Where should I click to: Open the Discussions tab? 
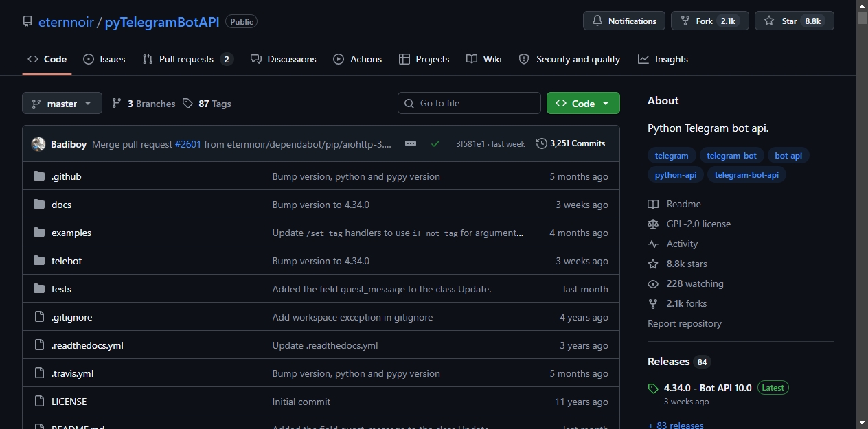pyautogui.click(x=284, y=59)
